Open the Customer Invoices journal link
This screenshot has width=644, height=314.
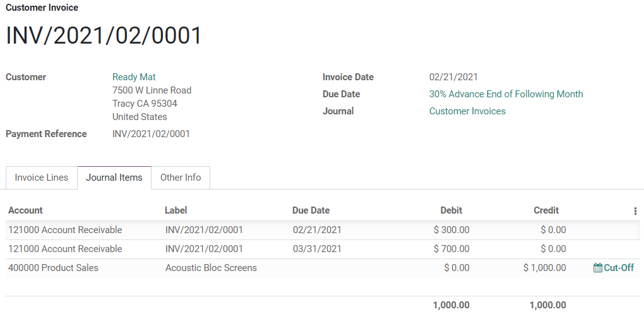click(467, 111)
